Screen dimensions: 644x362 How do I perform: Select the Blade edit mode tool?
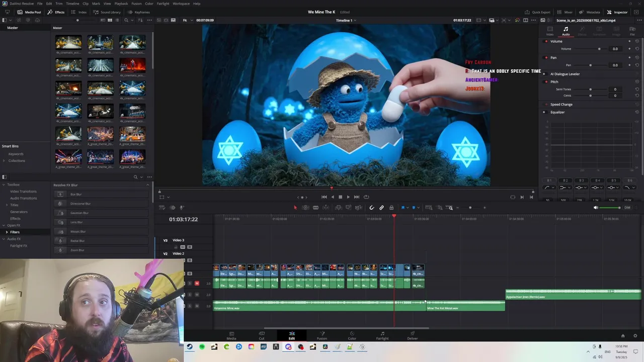(315, 208)
